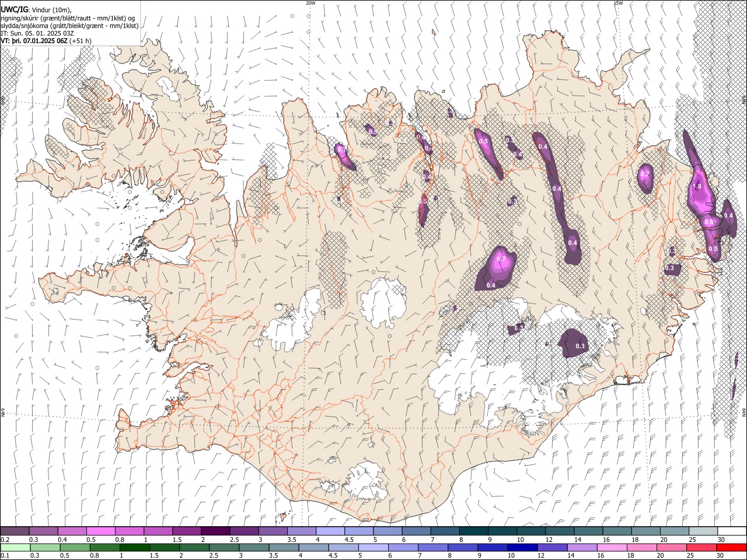Screen dimensions: 747x560
Task: Click the 'slydda/snjókoma' legend description line
Action: [x=69, y=26]
